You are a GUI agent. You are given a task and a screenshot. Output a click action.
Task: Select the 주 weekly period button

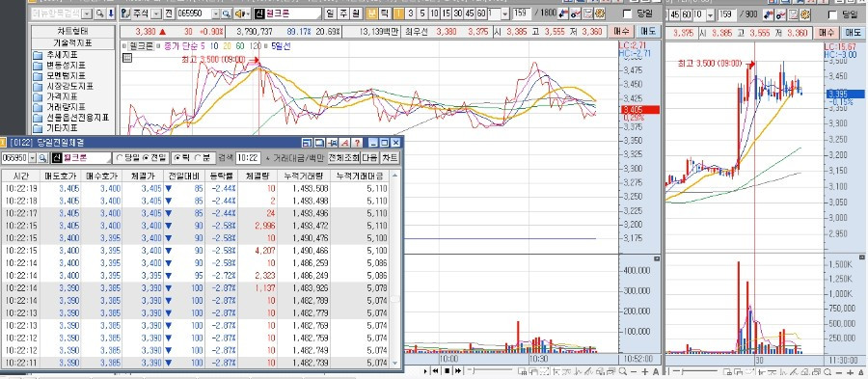coord(343,14)
